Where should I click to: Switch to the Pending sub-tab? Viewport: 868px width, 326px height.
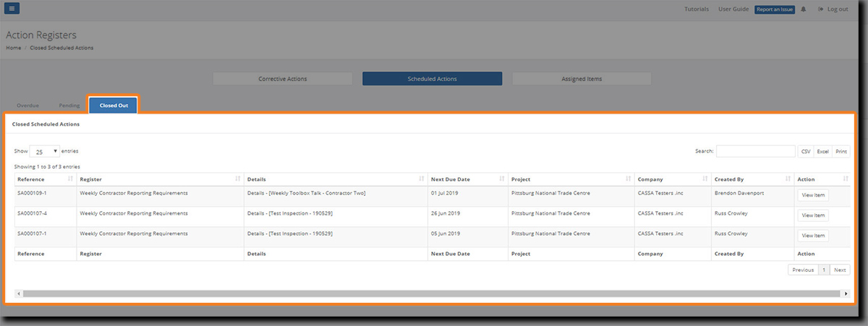[69, 106]
